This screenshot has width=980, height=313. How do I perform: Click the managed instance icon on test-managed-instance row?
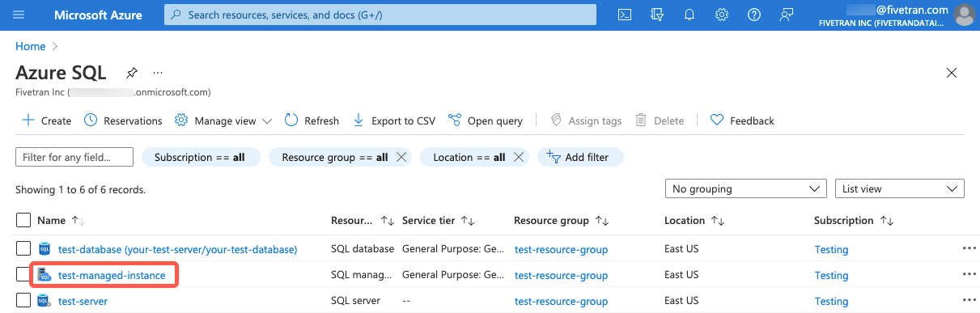[45, 275]
